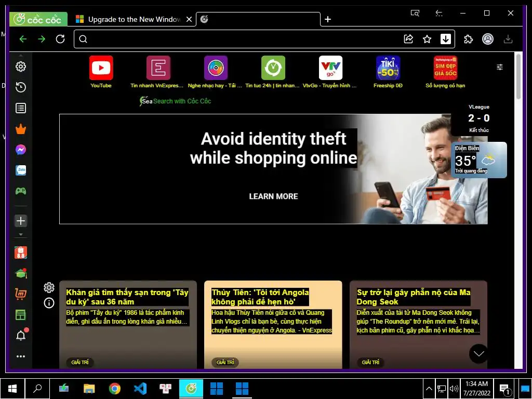
Task: Open the Cốc Cốc main menu button
Action: tap(38, 19)
